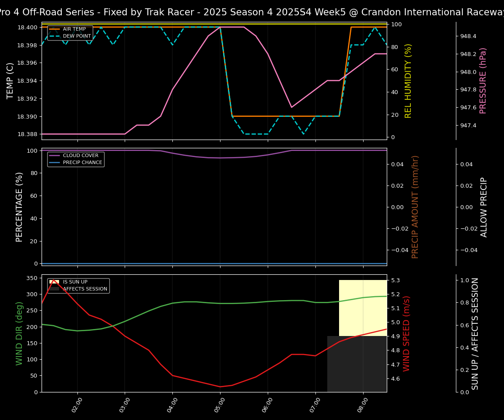Click the chart title text at top
The height and width of the screenshot is (420, 504).
[252, 12]
